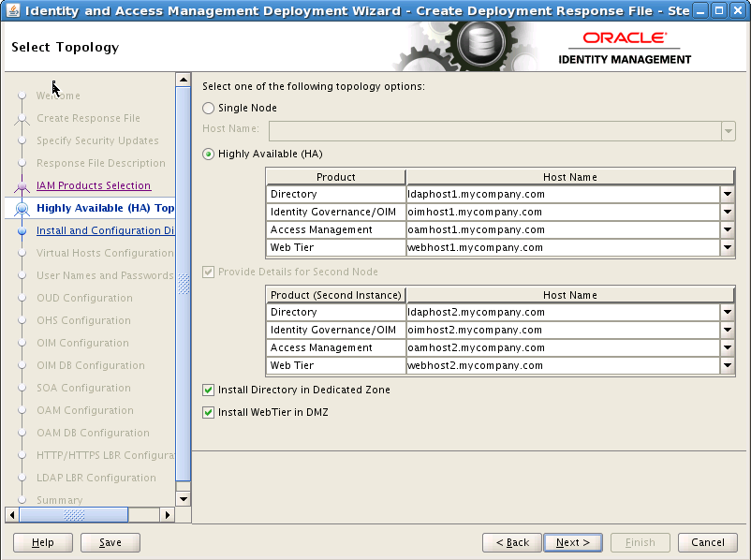Proceed with the Next button
The image size is (751, 560).
(x=573, y=542)
